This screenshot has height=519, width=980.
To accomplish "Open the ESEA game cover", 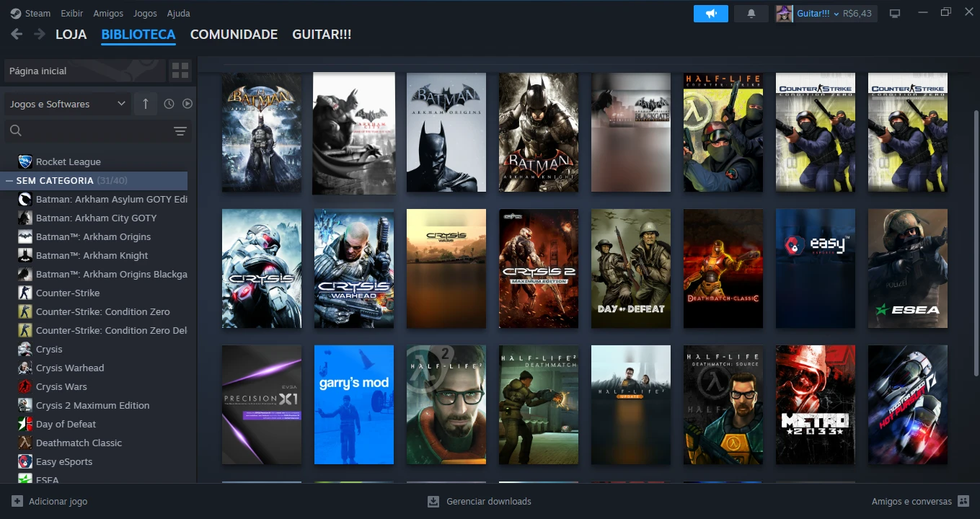I will coord(908,268).
